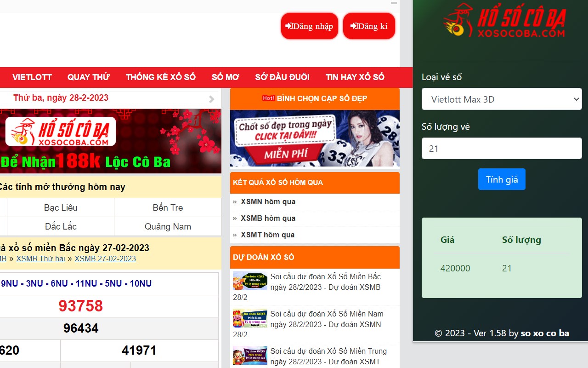Click the Miền Bắc prediction thumbnail
The image size is (588, 368).
pyautogui.click(x=250, y=281)
